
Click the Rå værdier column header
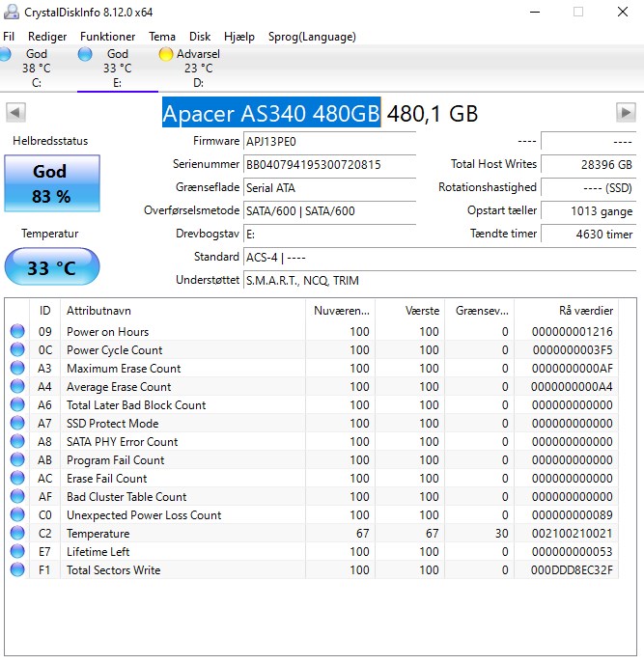567,311
